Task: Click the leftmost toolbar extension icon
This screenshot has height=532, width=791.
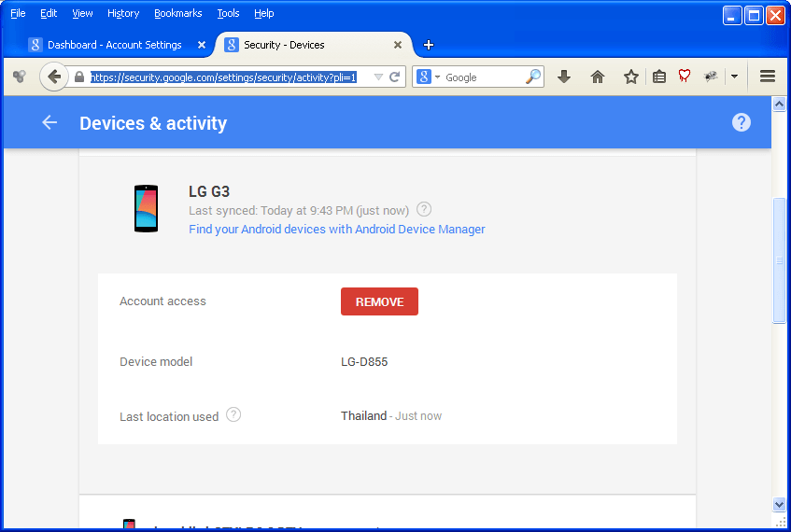Action: 20,77
